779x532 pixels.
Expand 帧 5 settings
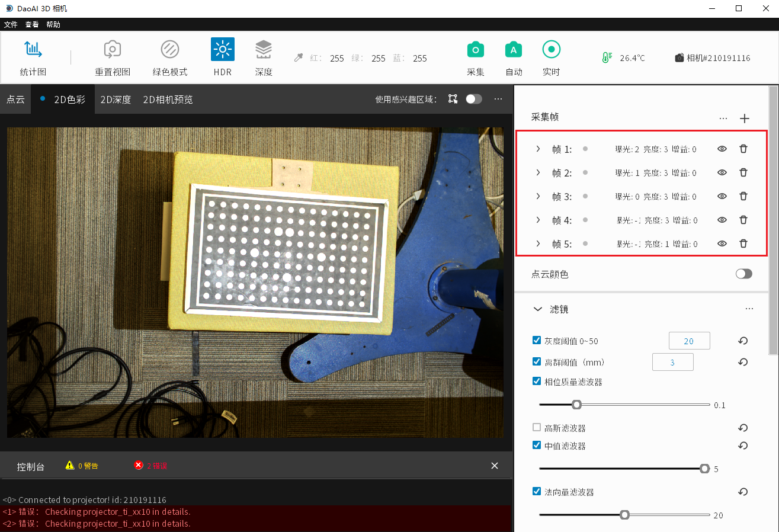coord(538,243)
